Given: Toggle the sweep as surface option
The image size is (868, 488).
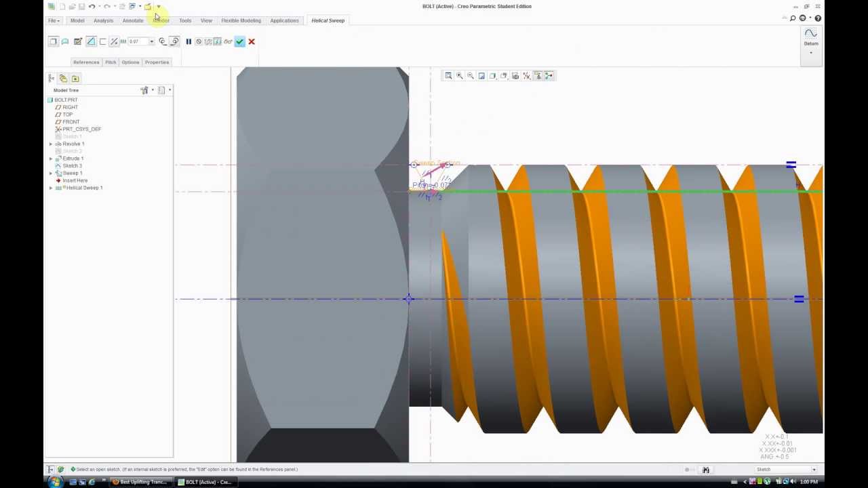Looking at the screenshot, I should [x=65, y=41].
